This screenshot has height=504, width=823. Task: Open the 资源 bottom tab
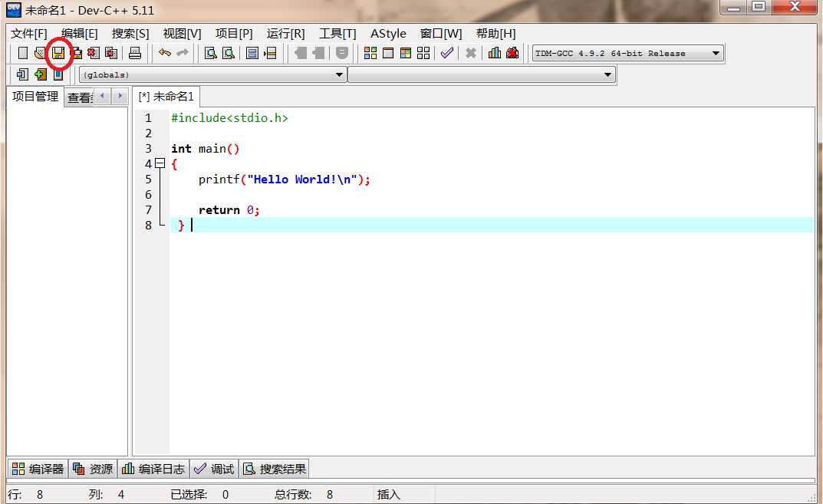coord(93,469)
